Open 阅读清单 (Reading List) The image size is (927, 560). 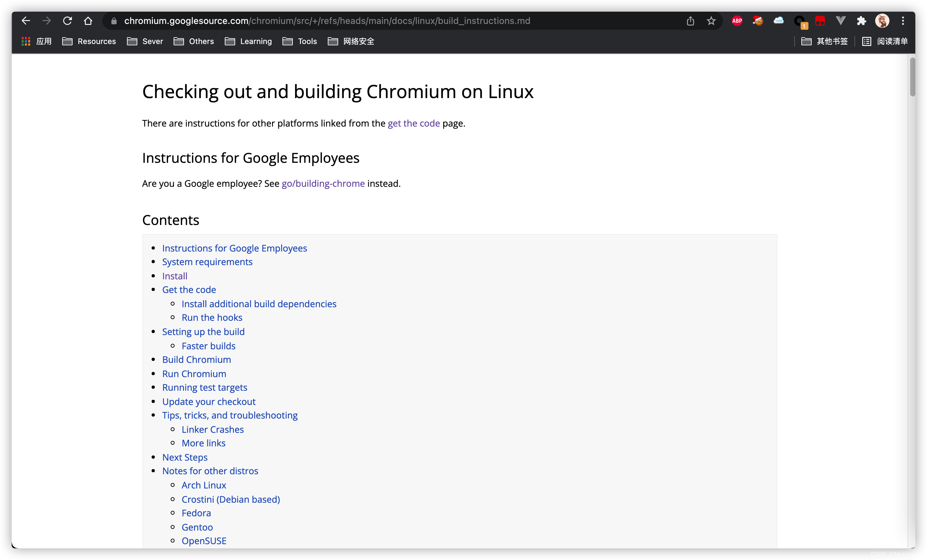coord(886,41)
